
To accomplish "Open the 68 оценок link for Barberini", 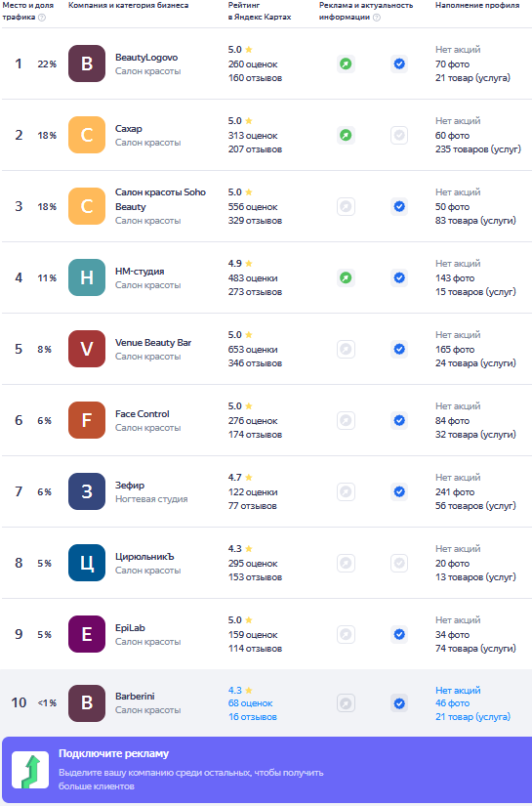I will [x=251, y=703].
